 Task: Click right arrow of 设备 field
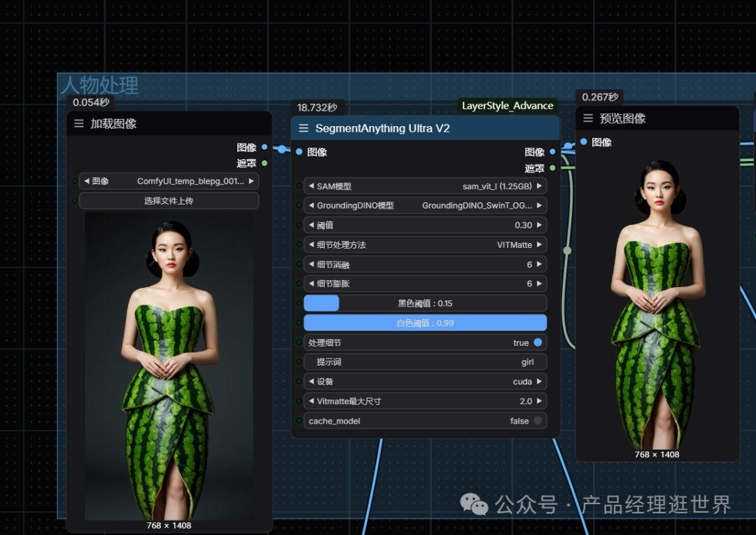(x=539, y=381)
